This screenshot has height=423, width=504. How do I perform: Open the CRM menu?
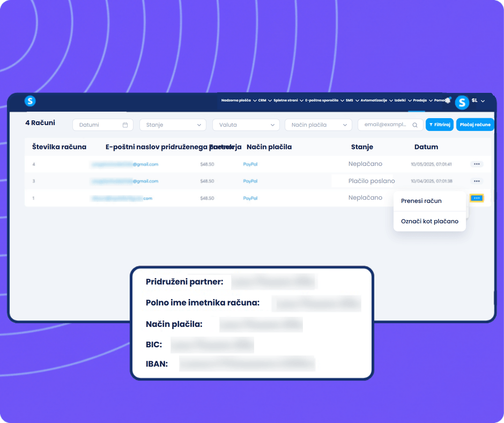click(x=265, y=100)
